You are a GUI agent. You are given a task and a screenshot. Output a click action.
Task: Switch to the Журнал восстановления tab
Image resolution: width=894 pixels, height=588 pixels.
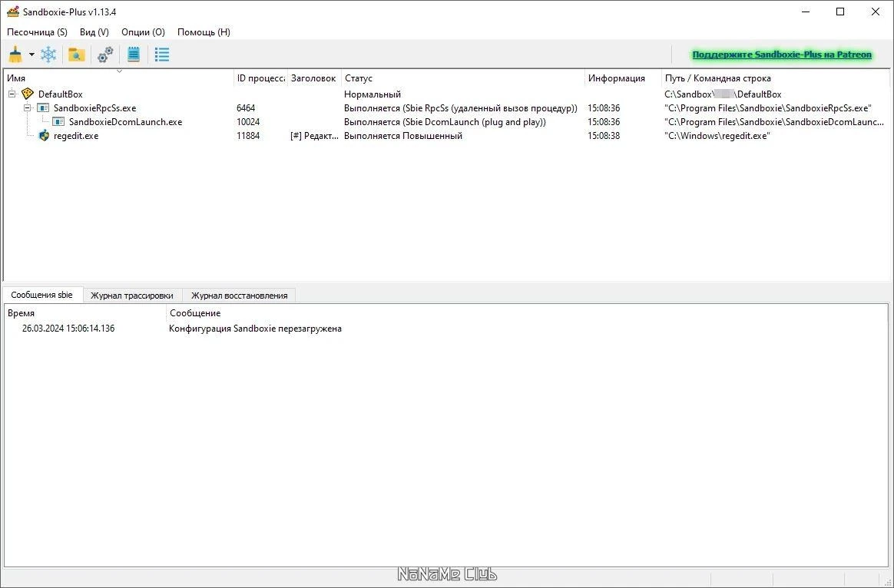pyautogui.click(x=239, y=295)
